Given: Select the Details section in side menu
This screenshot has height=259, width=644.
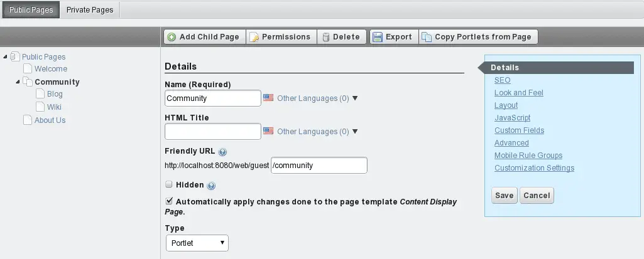Looking at the screenshot, I should click(x=556, y=68).
